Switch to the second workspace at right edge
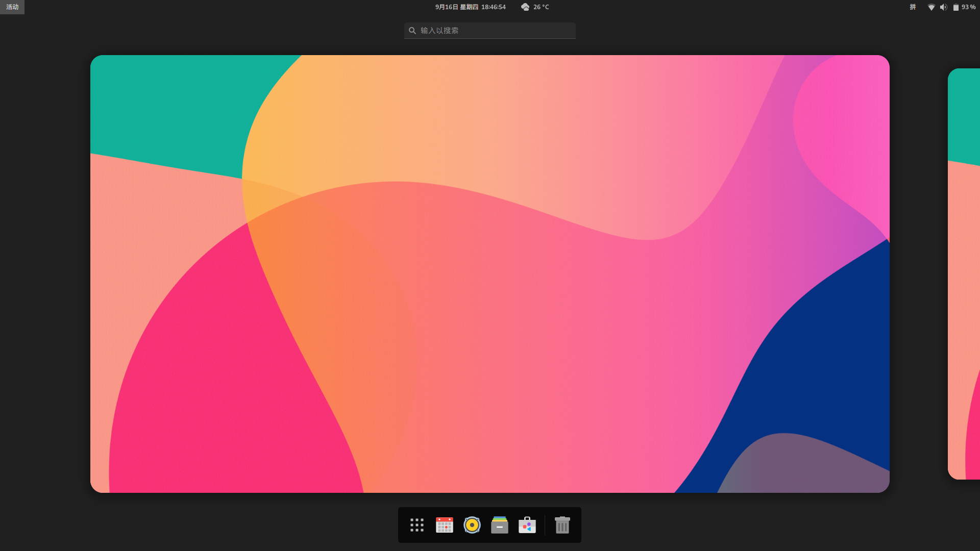The height and width of the screenshot is (551, 980). (964, 274)
